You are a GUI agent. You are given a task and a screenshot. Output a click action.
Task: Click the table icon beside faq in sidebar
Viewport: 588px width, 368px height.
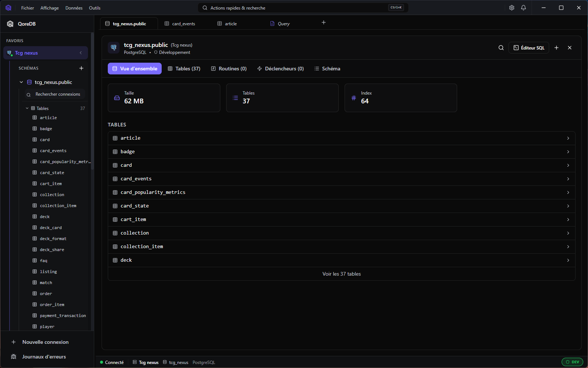click(35, 260)
